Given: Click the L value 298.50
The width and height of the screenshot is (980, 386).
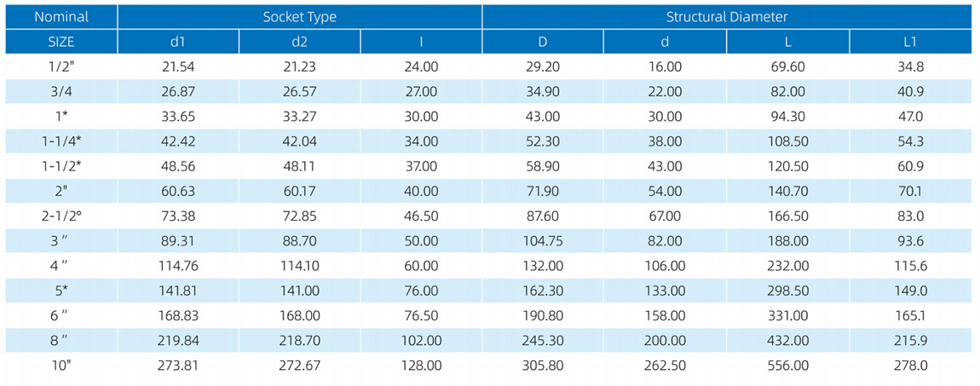Looking at the screenshot, I should click(x=787, y=291).
